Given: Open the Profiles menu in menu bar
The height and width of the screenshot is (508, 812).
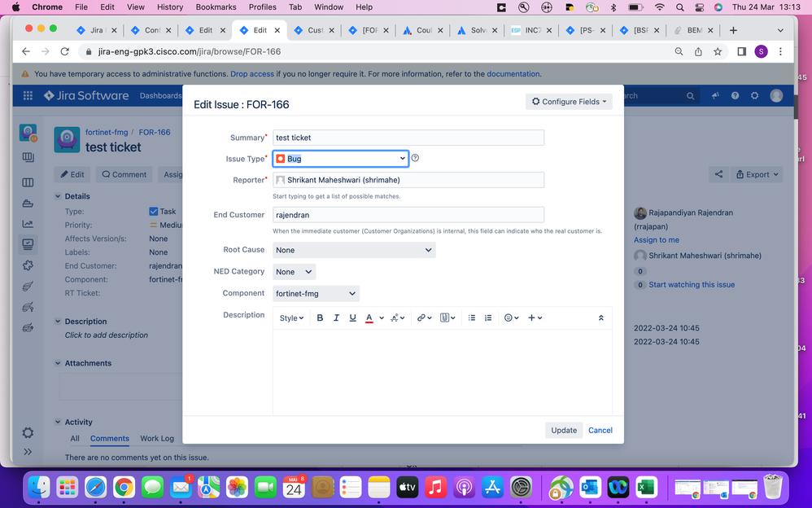Looking at the screenshot, I should coord(262,7).
